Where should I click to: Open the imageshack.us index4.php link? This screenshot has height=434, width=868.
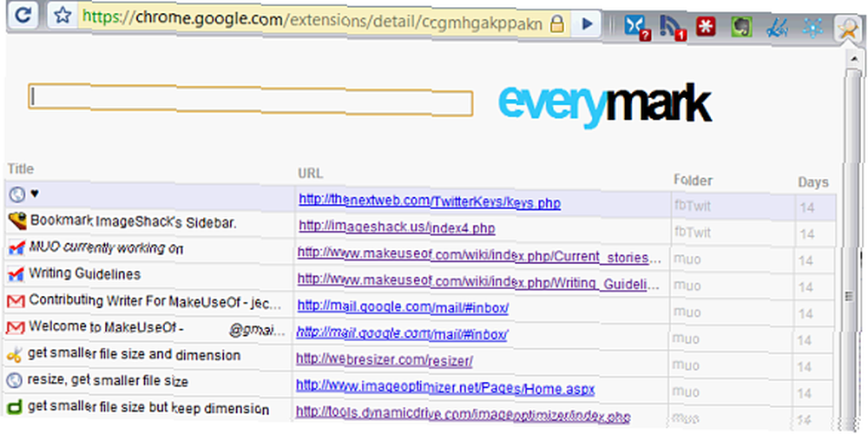(397, 227)
